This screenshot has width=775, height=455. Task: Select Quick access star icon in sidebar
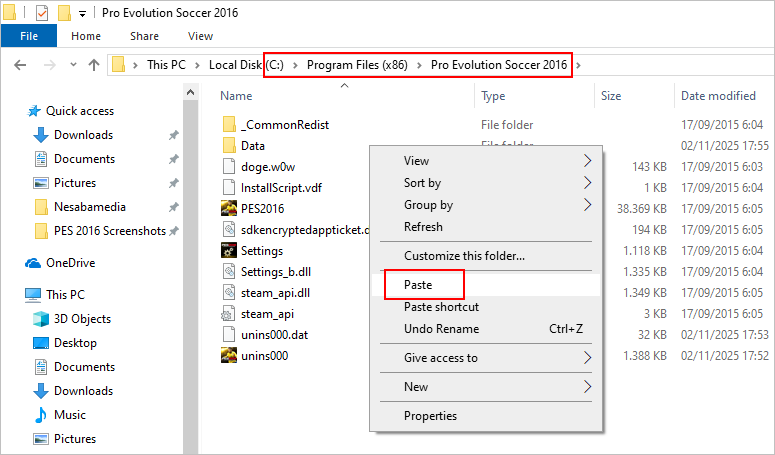pos(34,111)
